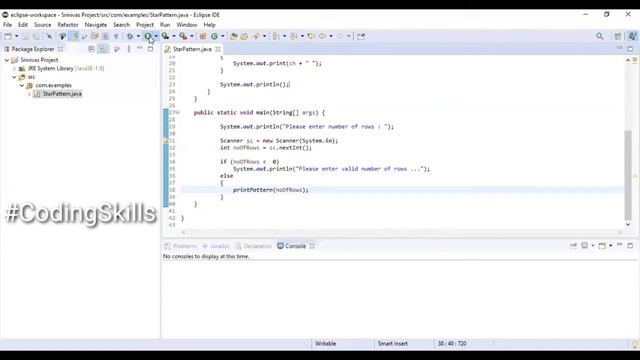
Task: Minimize the Package Explorer panel
Action: (x=140, y=48)
